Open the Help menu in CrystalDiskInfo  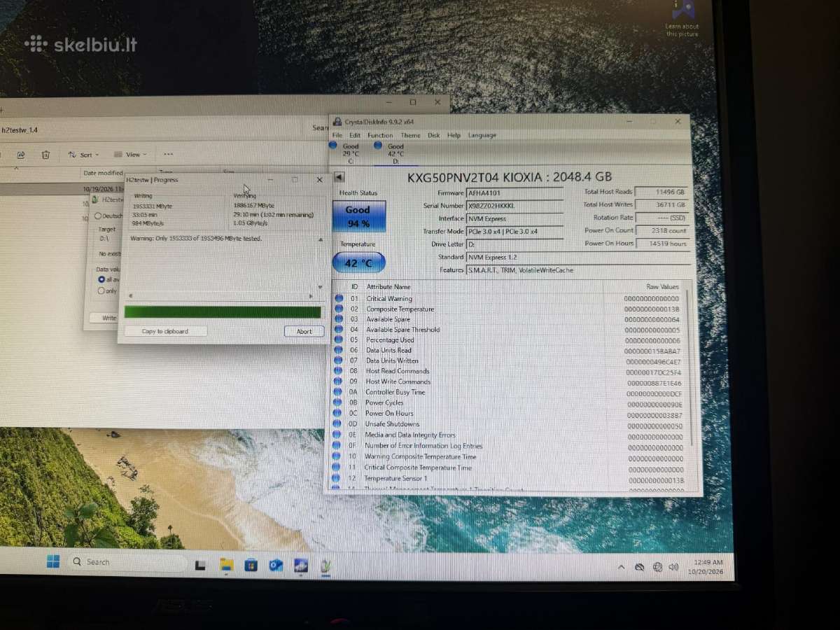(454, 135)
